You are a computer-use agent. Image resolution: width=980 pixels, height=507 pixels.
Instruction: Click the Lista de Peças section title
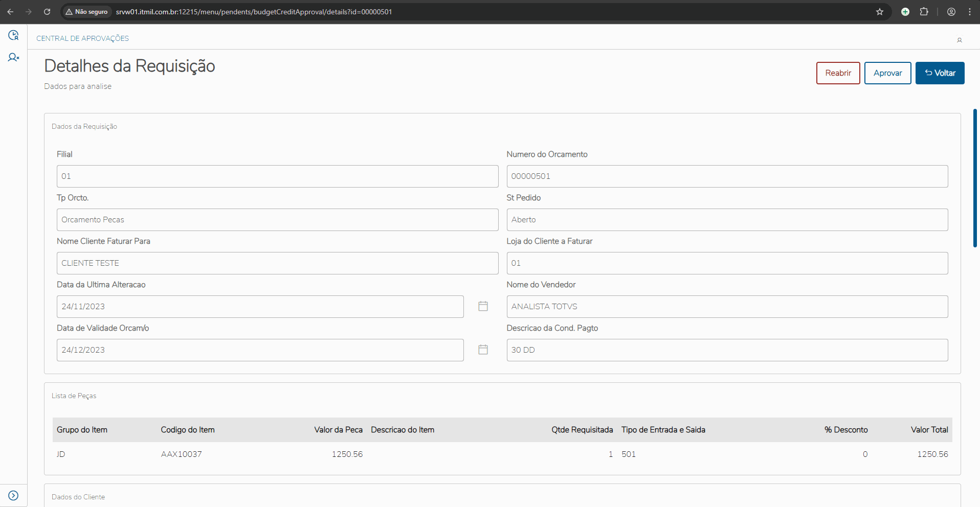pyautogui.click(x=74, y=396)
